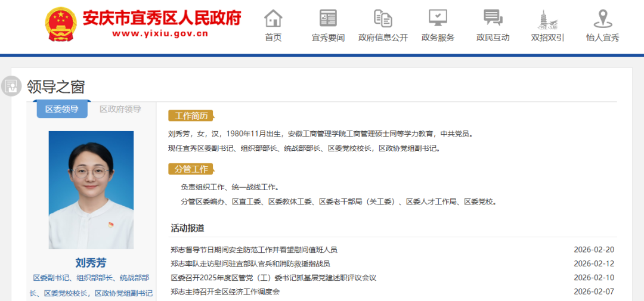The image size is (644, 301).
Task: Click the date 2026-02-07
Action: (x=594, y=291)
